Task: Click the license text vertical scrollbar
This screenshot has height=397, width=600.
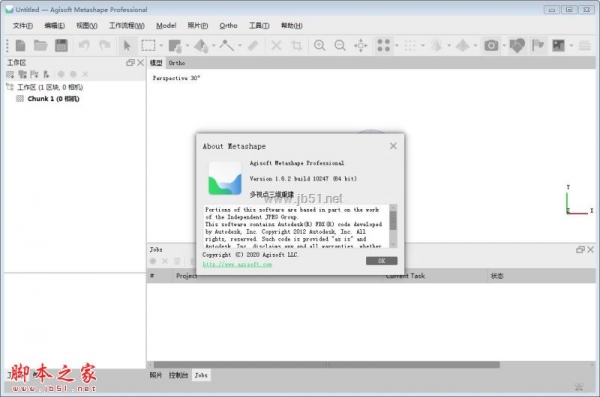Action: pos(393,225)
